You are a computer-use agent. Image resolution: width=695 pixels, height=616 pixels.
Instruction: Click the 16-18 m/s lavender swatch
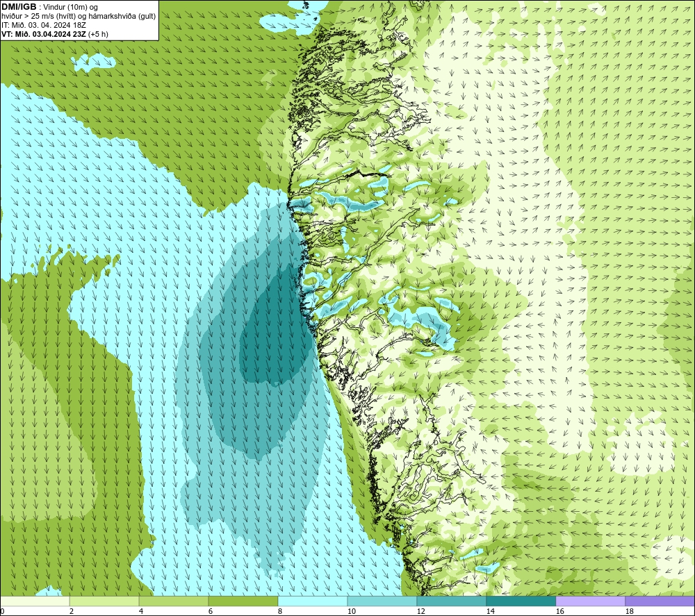(x=590, y=601)
